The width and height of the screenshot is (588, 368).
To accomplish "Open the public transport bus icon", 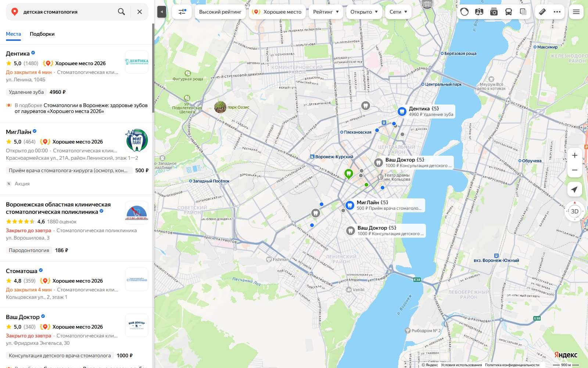I will 509,12.
